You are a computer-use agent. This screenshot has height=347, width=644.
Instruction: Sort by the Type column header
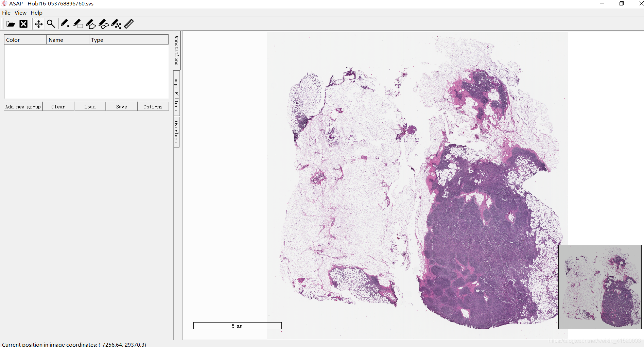click(x=129, y=40)
